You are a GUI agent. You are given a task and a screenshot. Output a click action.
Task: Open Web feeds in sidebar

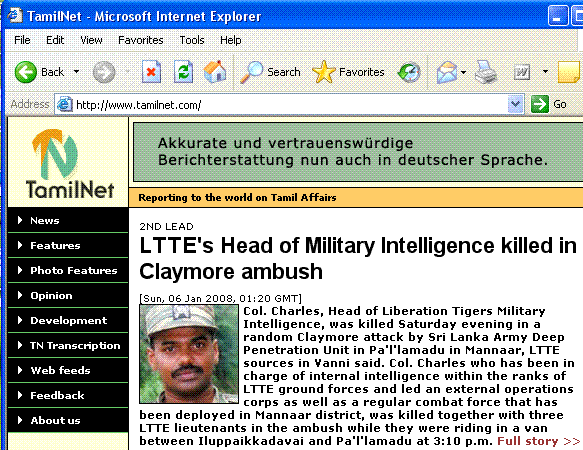point(68,370)
